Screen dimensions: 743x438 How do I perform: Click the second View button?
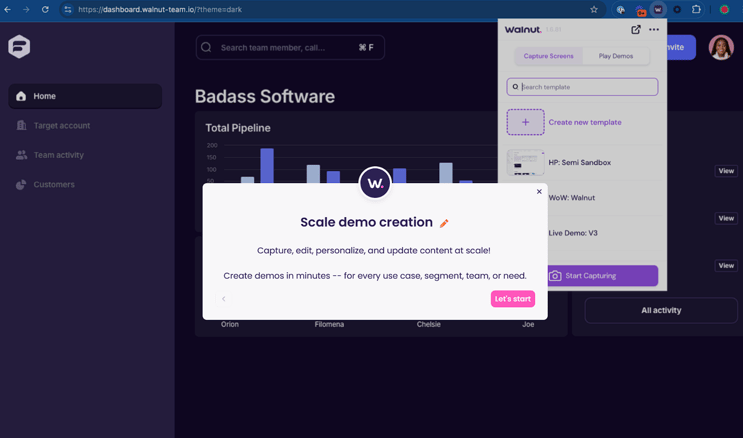coord(726,219)
